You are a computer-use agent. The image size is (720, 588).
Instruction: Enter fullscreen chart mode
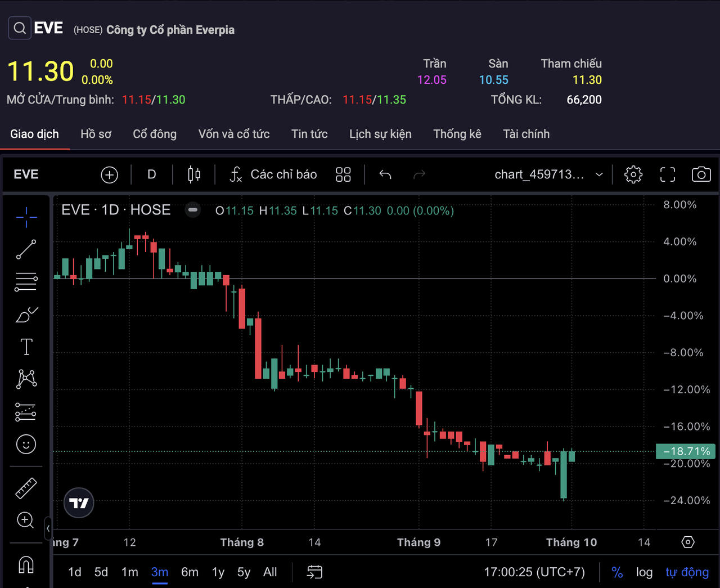pyautogui.click(x=667, y=174)
